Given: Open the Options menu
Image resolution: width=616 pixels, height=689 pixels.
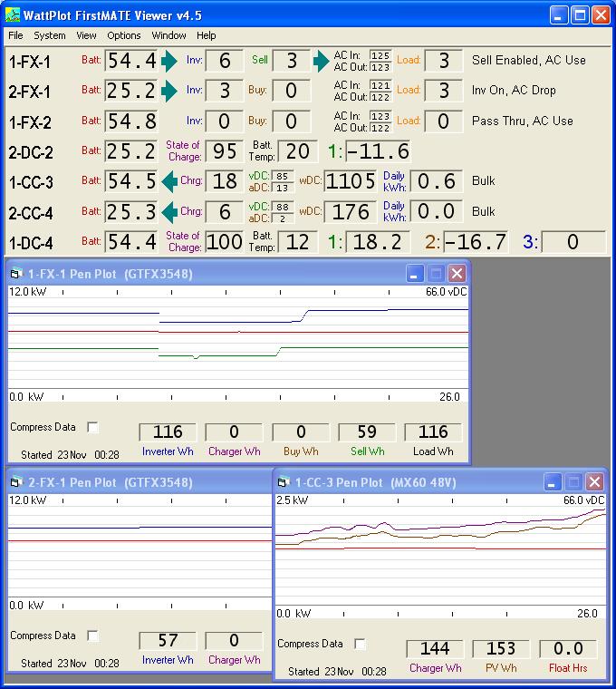Looking at the screenshot, I should 124,35.
